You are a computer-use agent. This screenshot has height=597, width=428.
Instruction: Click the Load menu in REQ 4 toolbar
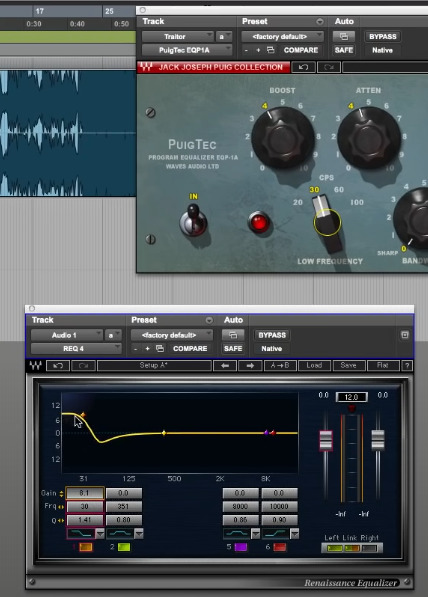[314, 366]
